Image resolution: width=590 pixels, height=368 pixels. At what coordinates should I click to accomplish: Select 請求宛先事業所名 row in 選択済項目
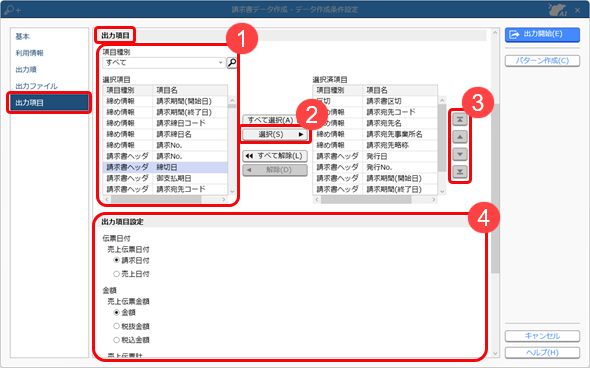coord(375,134)
